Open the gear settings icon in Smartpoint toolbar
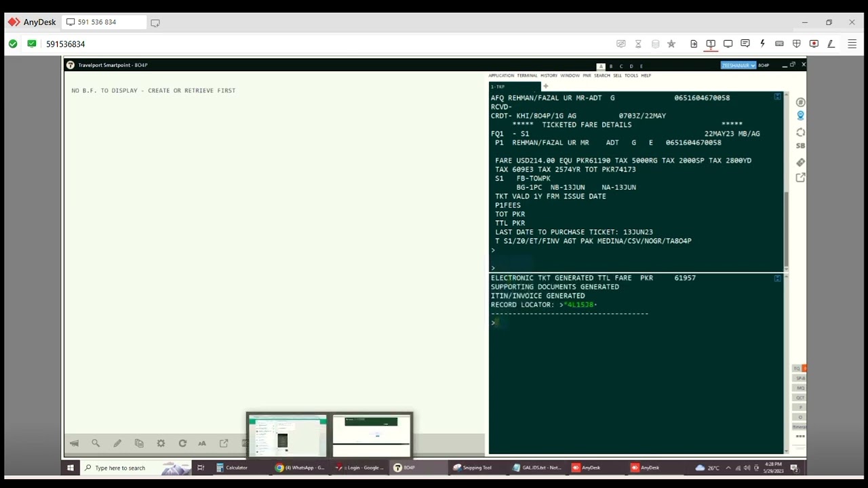This screenshot has width=868, height=488. (161, 443)
